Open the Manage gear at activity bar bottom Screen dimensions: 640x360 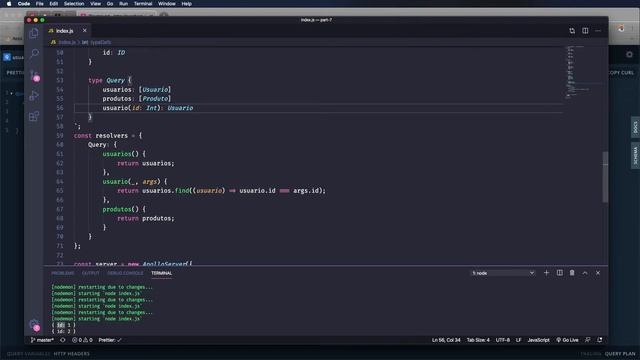click(x=34, y=325)
